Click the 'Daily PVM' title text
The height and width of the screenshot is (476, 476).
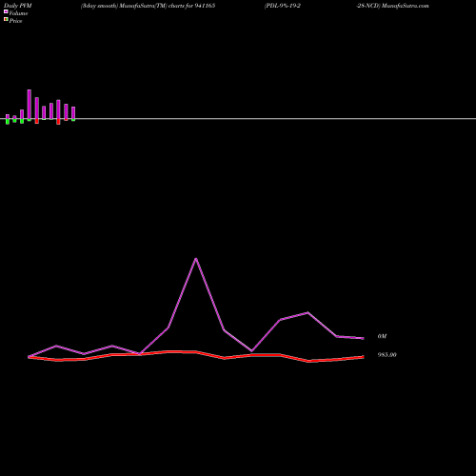click(18, 6)
